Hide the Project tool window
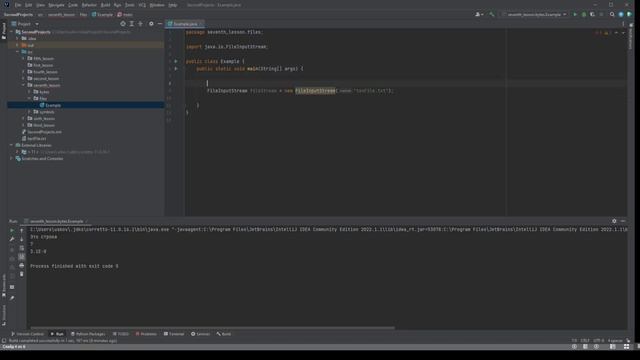Viewport: 640px width, 360px height. 160,24
